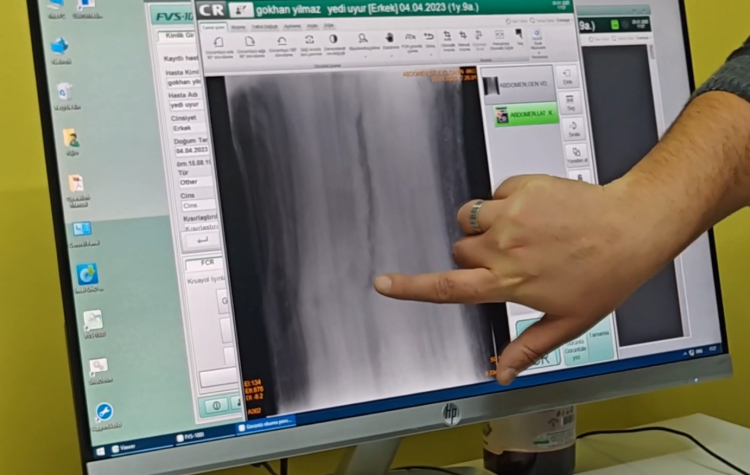Screen dimensions: 750x475
Task: Click the Ekle button in side panel
Action: [568, 77]
